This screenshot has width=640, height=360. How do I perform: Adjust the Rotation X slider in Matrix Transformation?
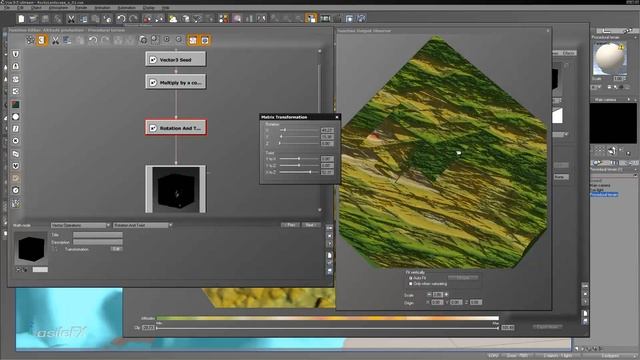[299, 130]
